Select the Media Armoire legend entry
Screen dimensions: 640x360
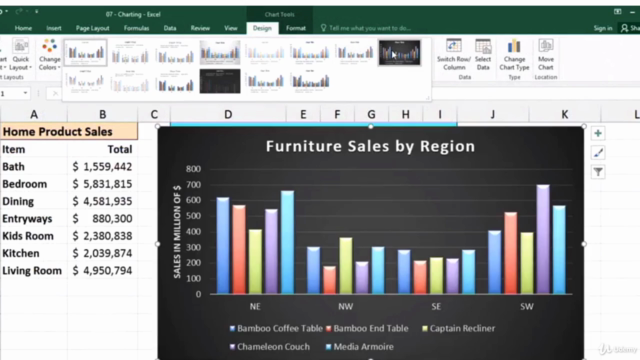[x=360, y=347]
